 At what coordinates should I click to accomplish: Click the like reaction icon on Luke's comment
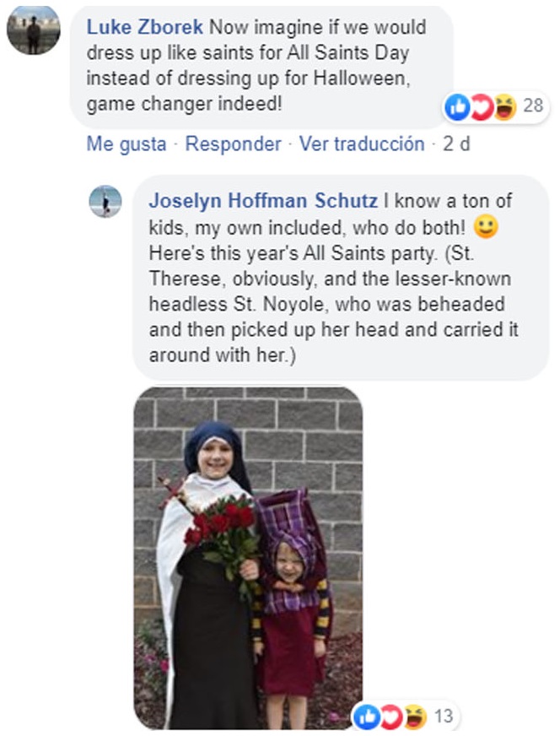(457, 107)
